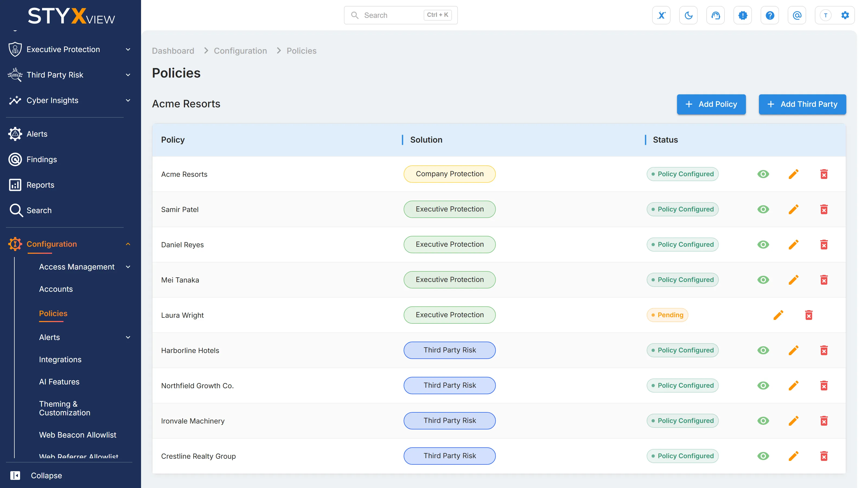
Task: Delete the Daniel Reyes policy
Action: click(824, 245)
